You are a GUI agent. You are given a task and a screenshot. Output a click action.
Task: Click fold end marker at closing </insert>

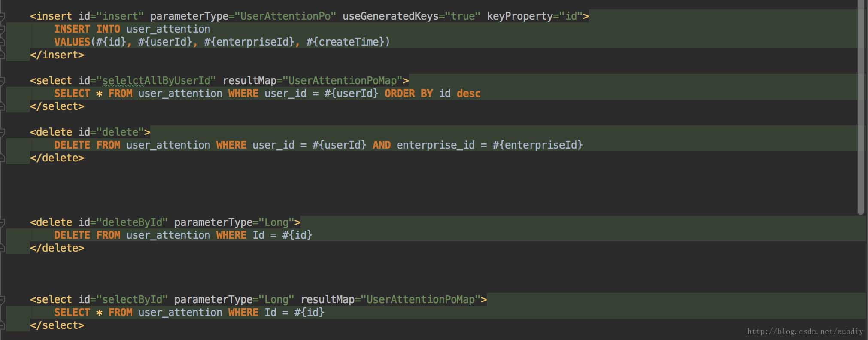pos(2,55)
